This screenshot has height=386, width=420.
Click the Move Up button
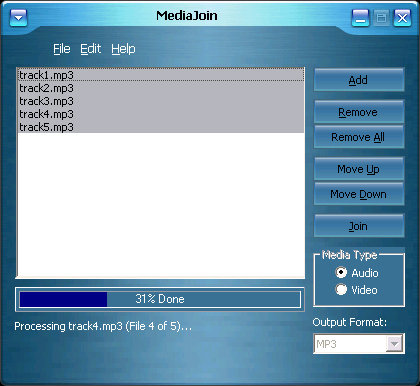359,169
